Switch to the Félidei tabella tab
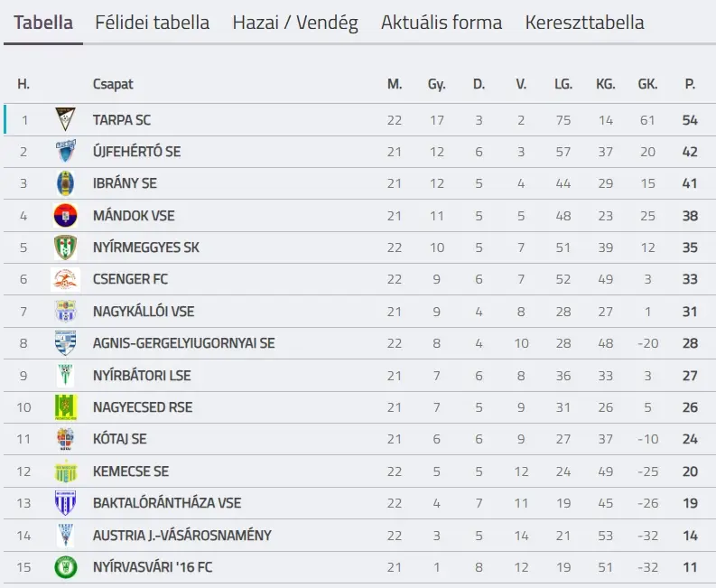 coord(152,22)
